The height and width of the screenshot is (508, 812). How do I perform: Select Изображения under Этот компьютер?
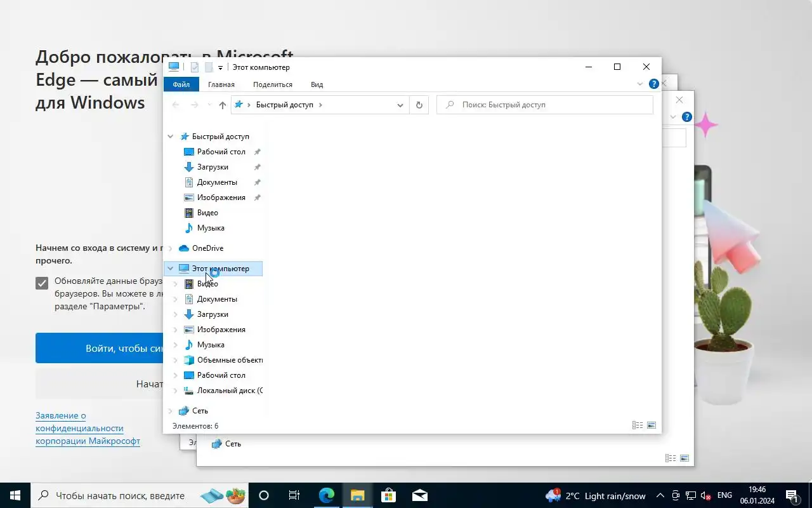pyautogui.click(x=221, y=330)
